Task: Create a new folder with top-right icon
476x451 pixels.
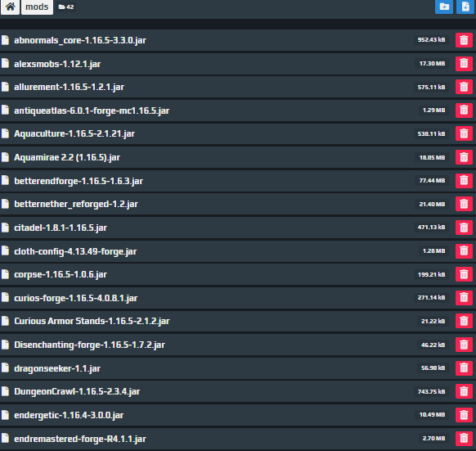Action: coord(444,7)
